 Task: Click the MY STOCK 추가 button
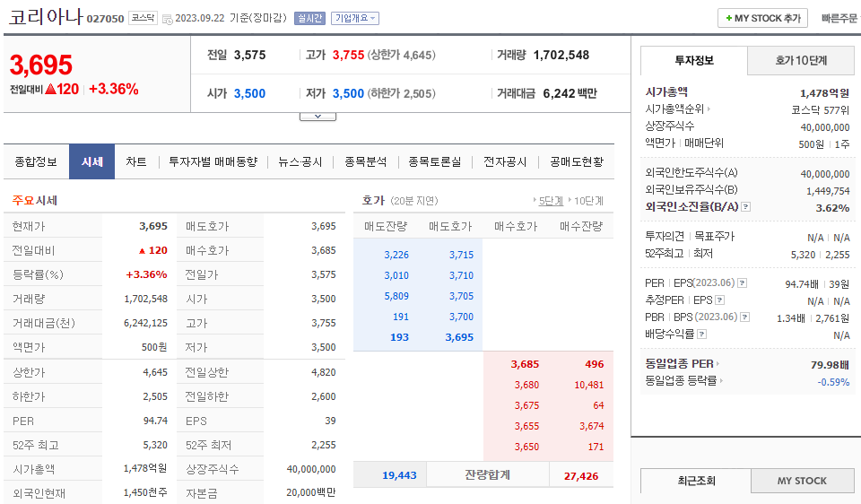click(762, 18)
